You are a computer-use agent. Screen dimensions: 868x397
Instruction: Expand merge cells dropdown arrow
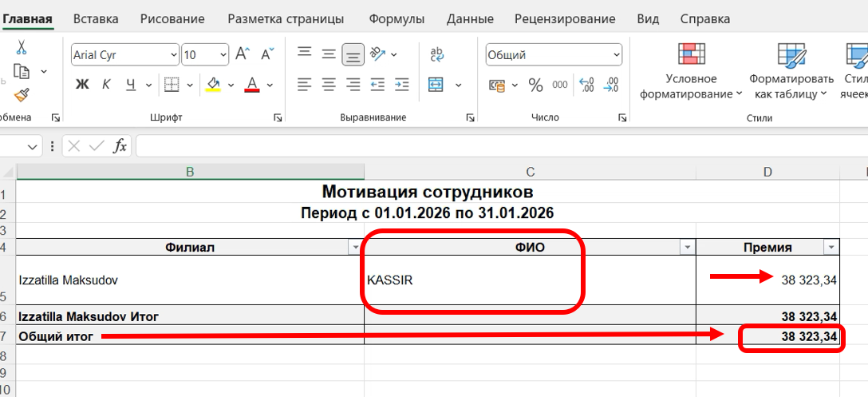coord(459,85)
